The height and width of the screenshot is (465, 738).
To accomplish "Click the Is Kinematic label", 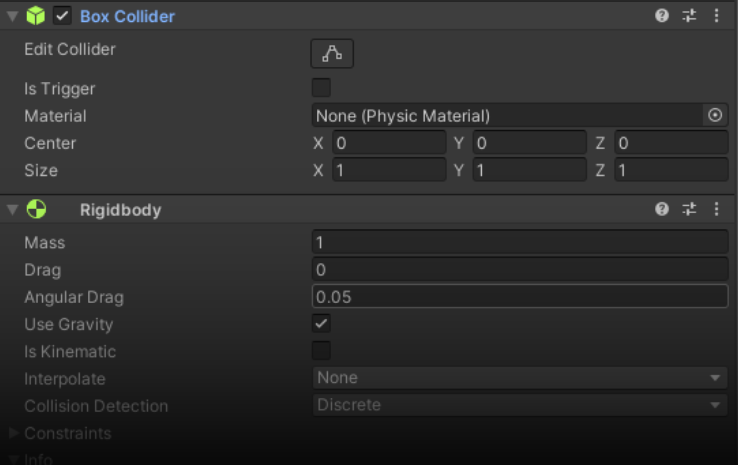I will 70,352.
